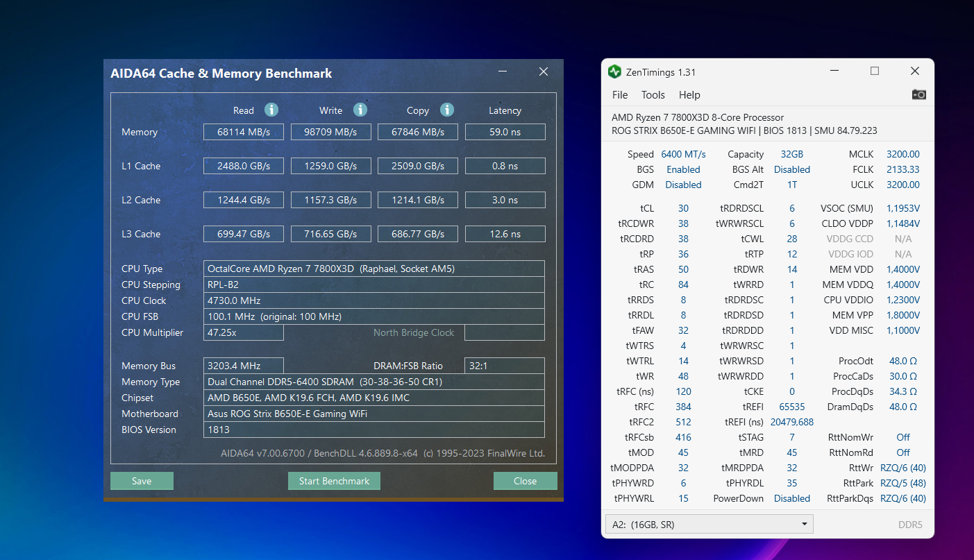Open the Tools menu in ZenTimings
974x560 pixels.
click(x=653, y=95)
